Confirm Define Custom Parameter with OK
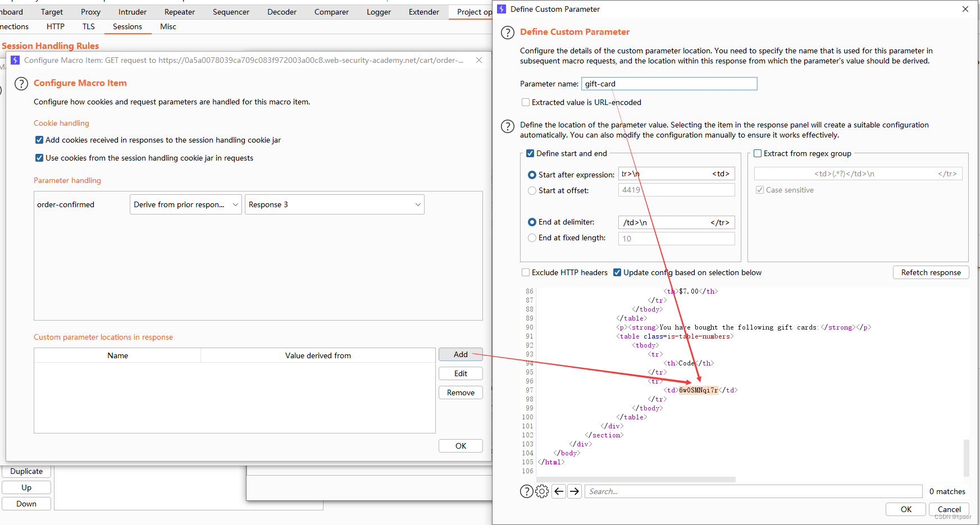This screenshot has height=525, width=980. pos(906,509)
